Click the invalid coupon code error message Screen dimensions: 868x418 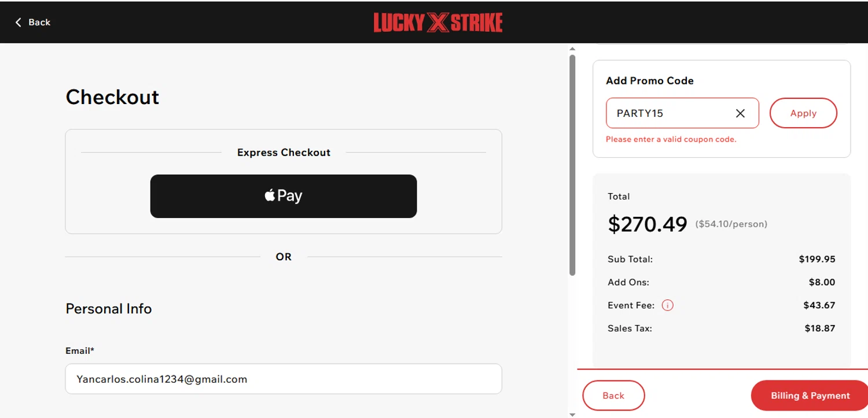(671, 139)
